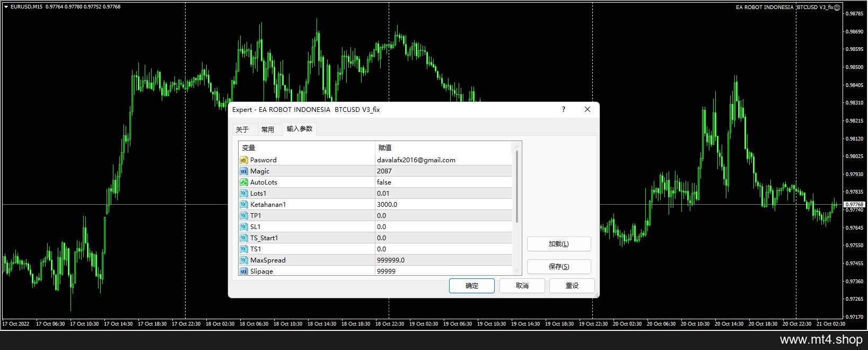Image resolution: width=868 pixels, height=350 pixels.
Task: Click the 0.98310 price scale label
Action: [x=855, y=103]
